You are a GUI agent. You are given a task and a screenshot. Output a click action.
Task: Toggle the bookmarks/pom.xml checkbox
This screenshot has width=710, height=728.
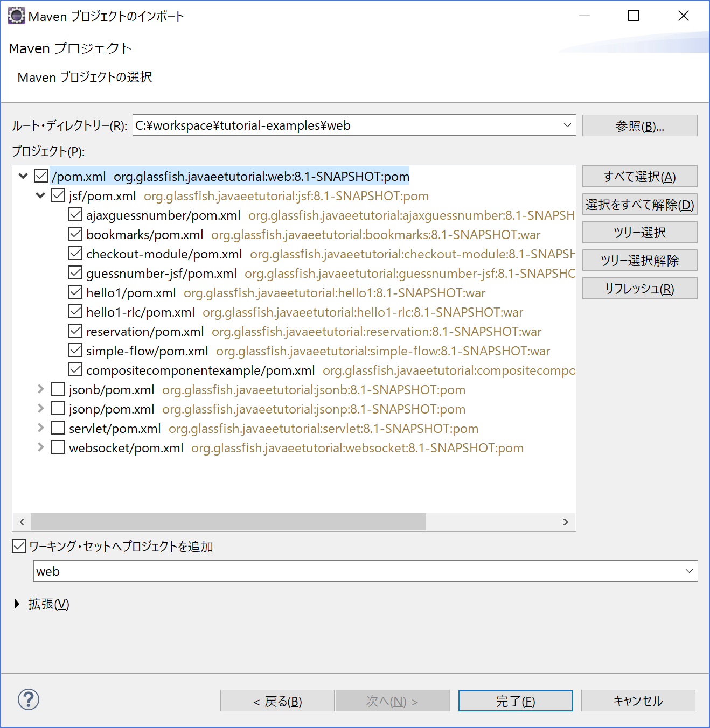pyautogui.click(x=75, y=234)
